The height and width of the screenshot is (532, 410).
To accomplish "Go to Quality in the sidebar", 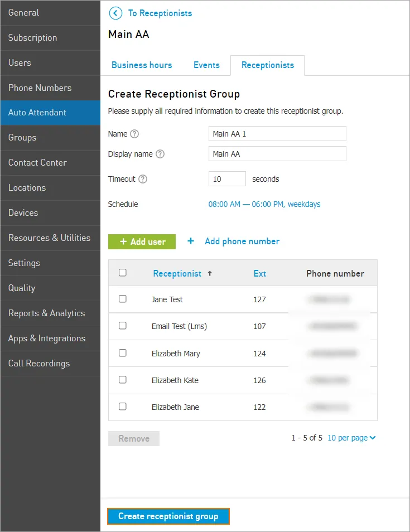I will coord(50,288).
